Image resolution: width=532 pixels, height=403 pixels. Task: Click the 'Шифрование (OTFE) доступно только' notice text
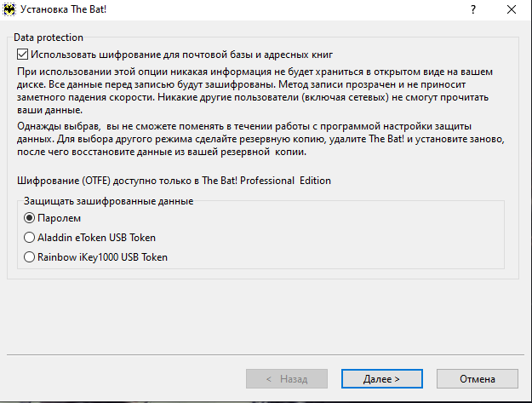tap(174, 181)
